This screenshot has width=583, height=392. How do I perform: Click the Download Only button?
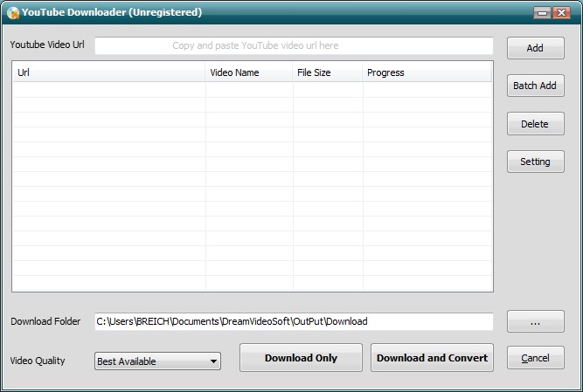coord(301,358)
